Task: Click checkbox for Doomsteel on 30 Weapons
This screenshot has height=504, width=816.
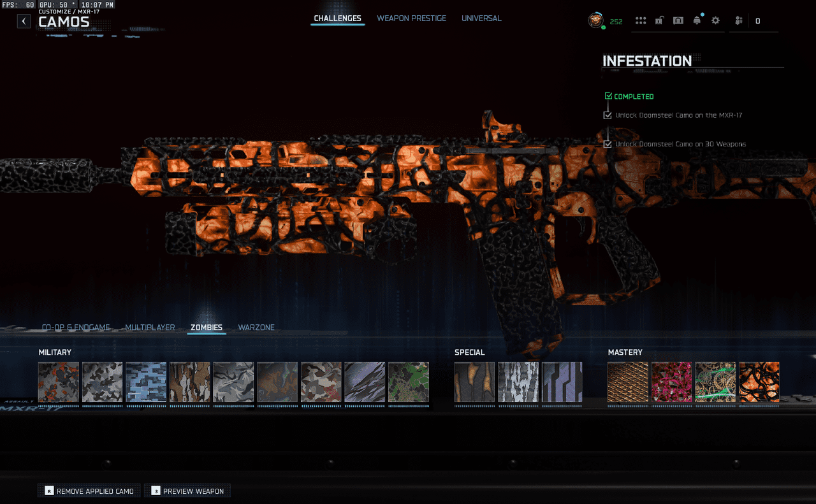Action: point(608,144)
